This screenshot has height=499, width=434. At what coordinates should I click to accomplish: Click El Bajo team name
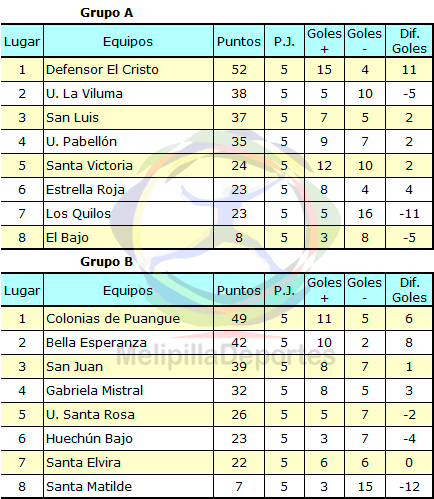click(x=67, y=237)
